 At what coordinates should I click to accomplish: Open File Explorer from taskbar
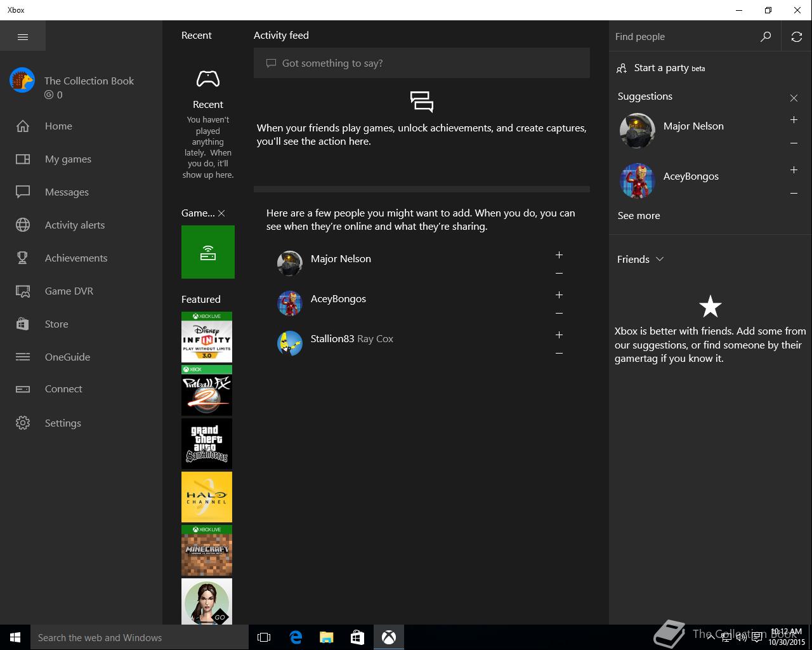327,637
